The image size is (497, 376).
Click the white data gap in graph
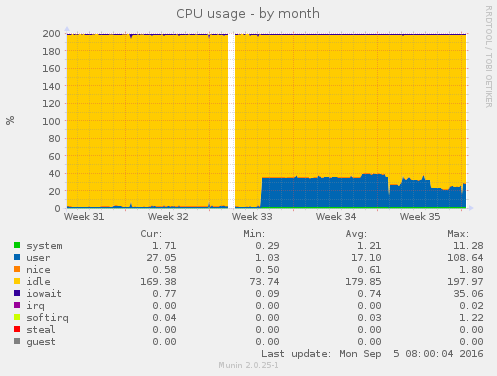(232, 121)
